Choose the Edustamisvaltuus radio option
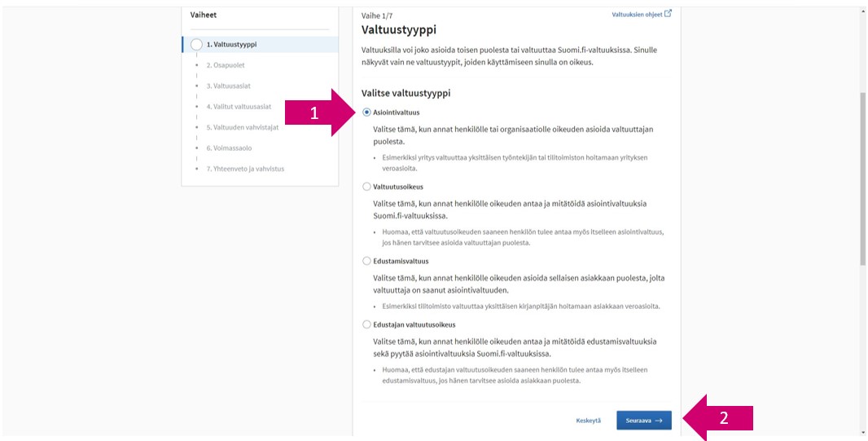868x441 pixels. (x=366, y=261)
